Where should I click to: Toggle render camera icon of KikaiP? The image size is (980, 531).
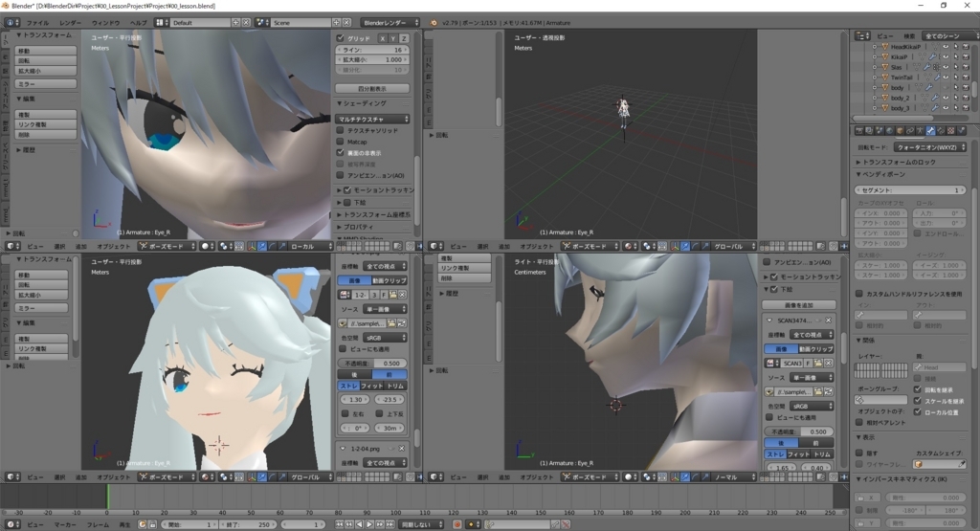pyautogui.click(x=966, y=56)
